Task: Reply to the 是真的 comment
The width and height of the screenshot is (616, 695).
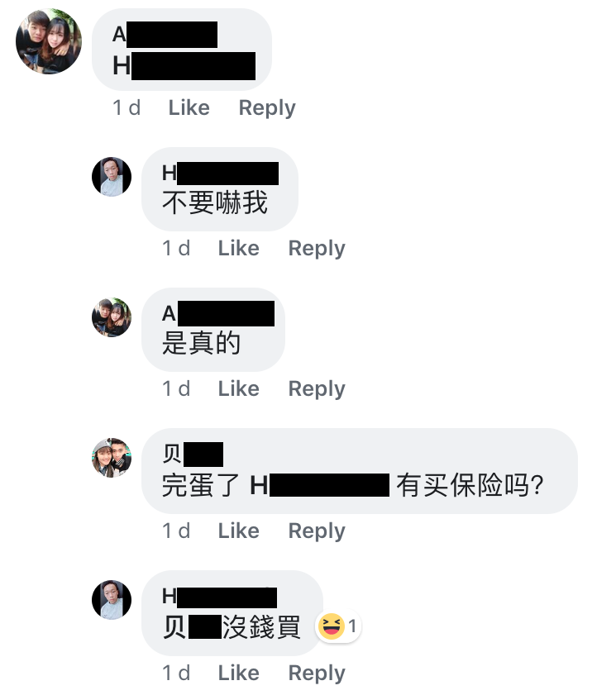Action: tap(317, 389)
